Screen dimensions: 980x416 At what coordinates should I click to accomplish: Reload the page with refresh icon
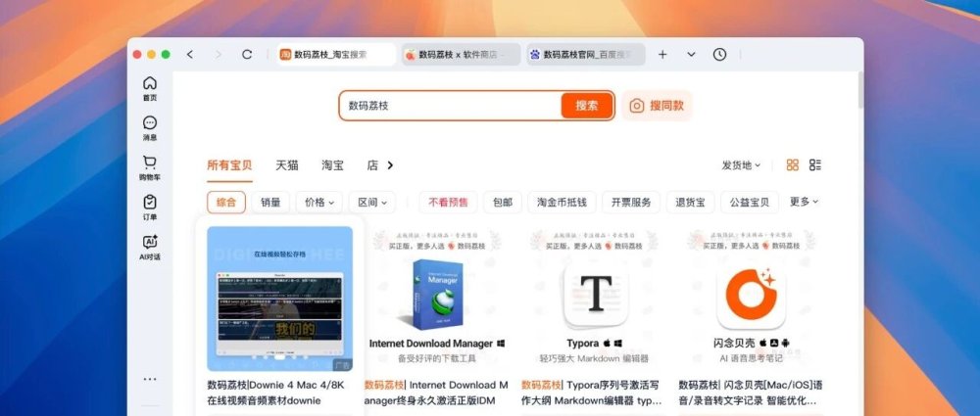tap(247, 55)
